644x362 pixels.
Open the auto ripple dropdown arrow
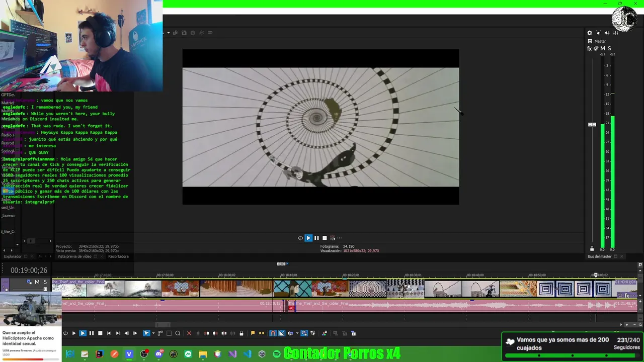(x=297, y=333)
